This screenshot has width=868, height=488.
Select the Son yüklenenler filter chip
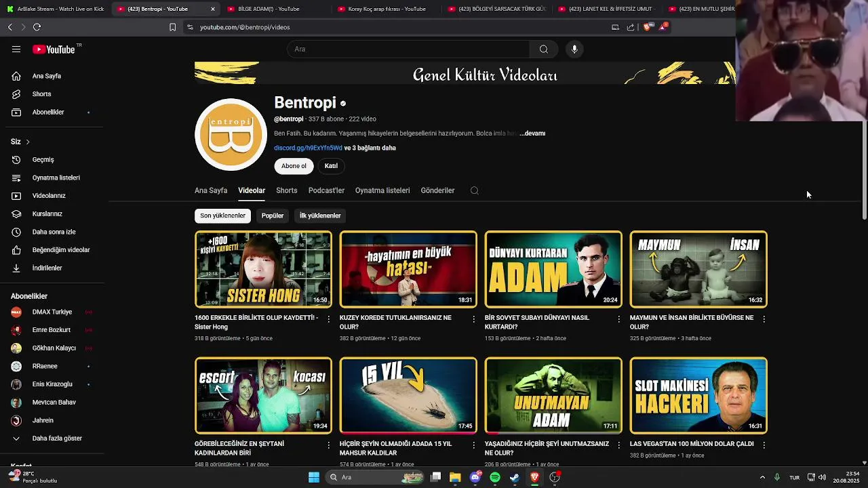click(x=222, y=216)
